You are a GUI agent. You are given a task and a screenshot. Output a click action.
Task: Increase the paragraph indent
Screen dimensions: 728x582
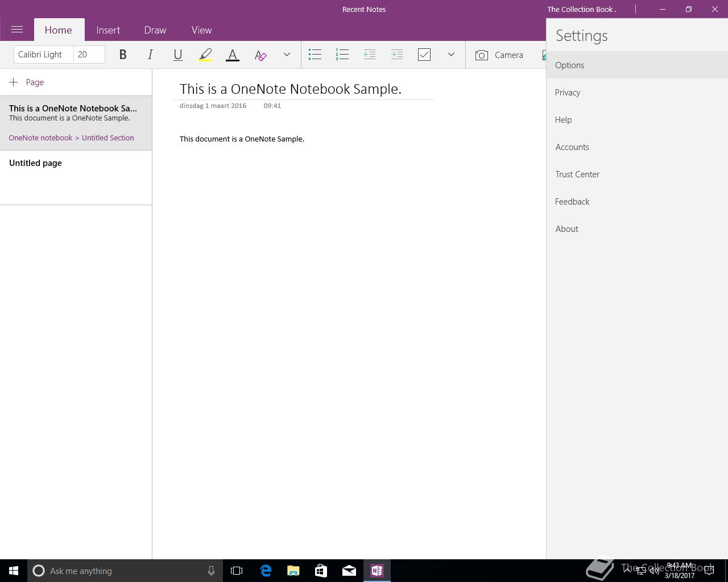[397, 55]
